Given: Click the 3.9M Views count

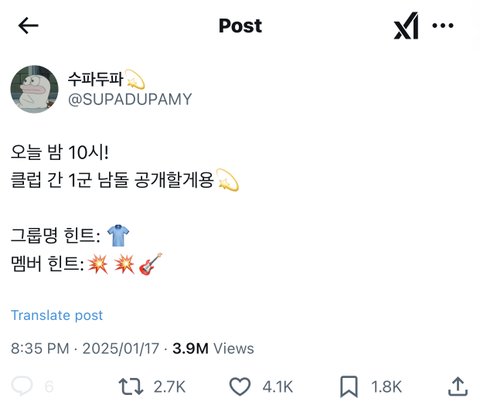Looking at the screenshot, I should (213, 349).
